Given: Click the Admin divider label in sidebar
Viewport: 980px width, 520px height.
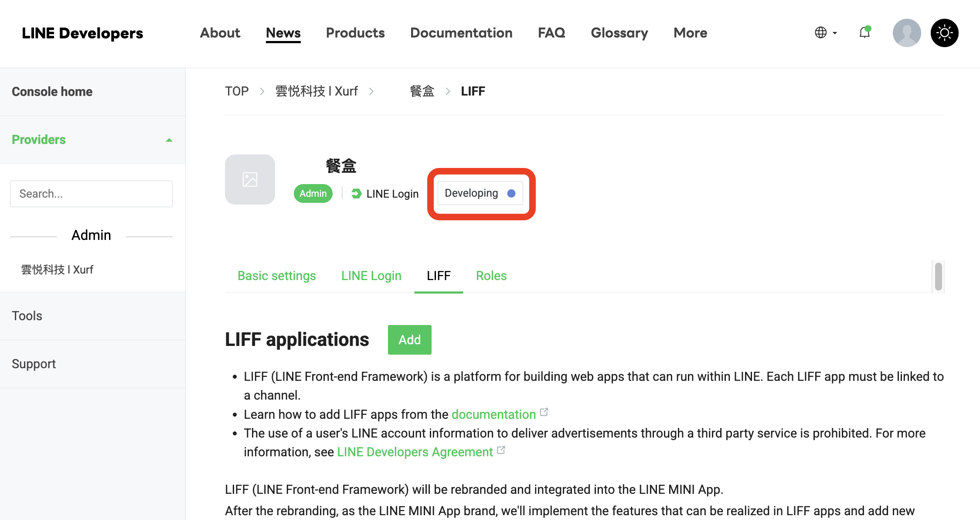Looking at the screenshot, I should point(91,235).
